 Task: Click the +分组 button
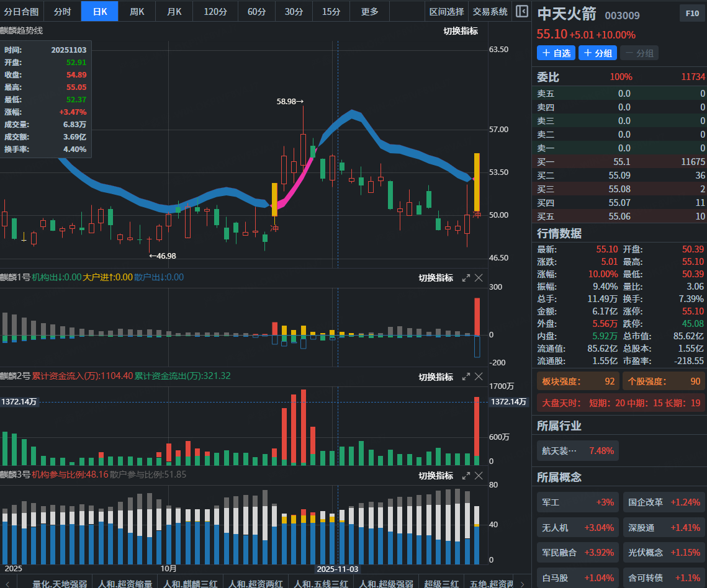pyautogui.click(x=598, y=53)
